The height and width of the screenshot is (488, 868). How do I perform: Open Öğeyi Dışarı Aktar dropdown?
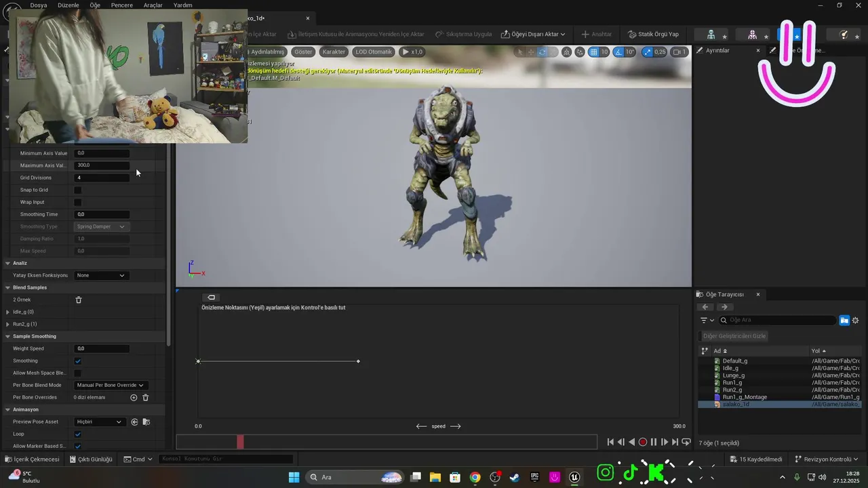tap(533, 34)
